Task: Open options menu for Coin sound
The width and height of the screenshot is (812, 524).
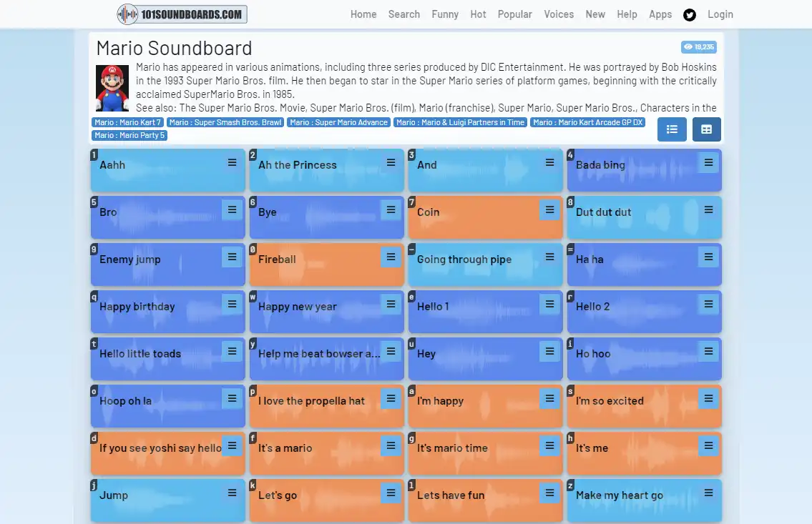Action: point(549,209)
